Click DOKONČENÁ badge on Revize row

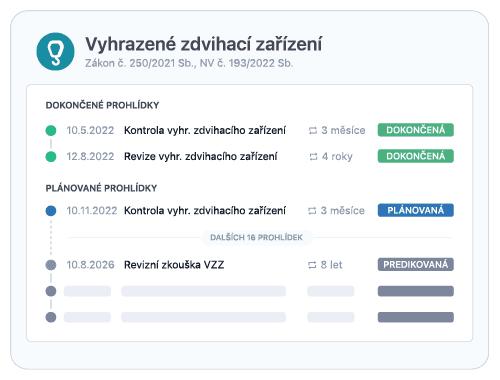[416, 156]
